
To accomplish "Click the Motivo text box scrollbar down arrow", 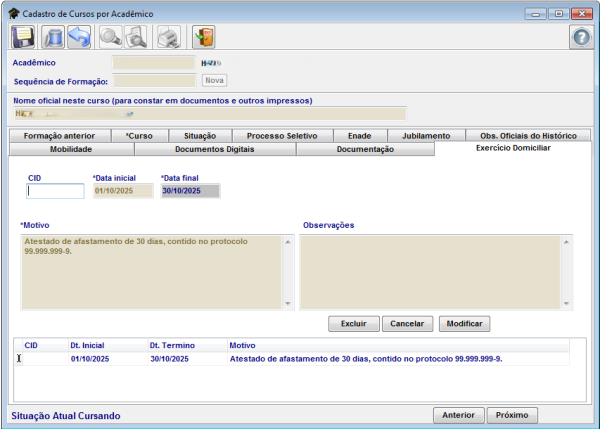I will (289, 304).
